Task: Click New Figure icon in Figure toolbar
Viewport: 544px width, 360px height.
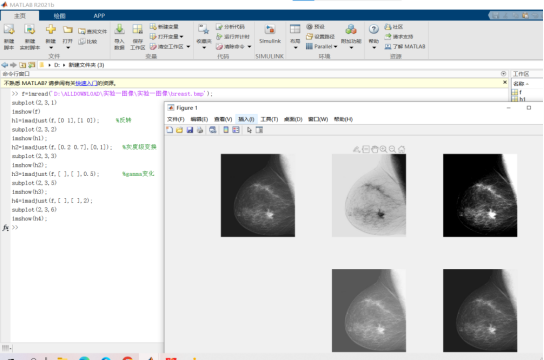Action: (170, 130)
